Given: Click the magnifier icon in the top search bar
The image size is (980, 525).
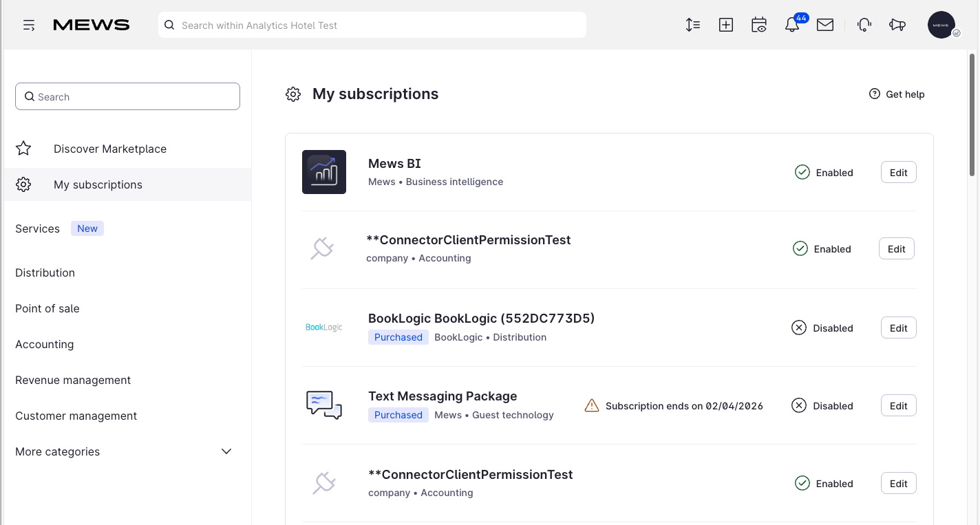Looking at the screenshot, I should tap(169, 25).
